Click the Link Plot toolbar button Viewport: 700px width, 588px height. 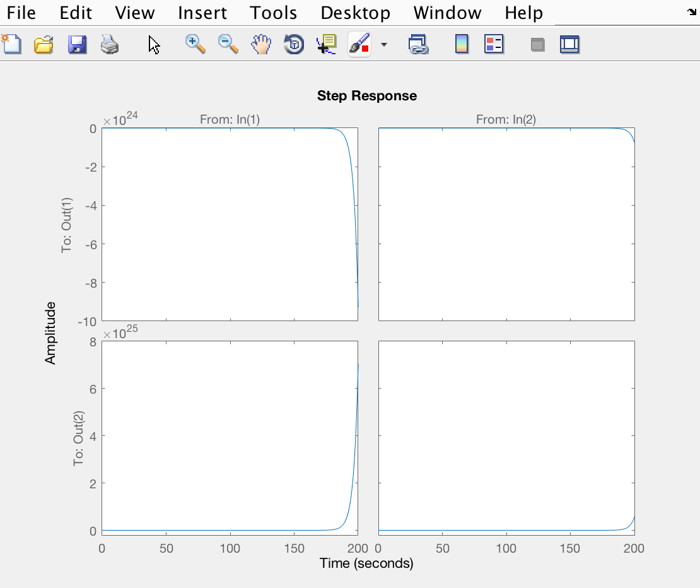tap(417, 44)
